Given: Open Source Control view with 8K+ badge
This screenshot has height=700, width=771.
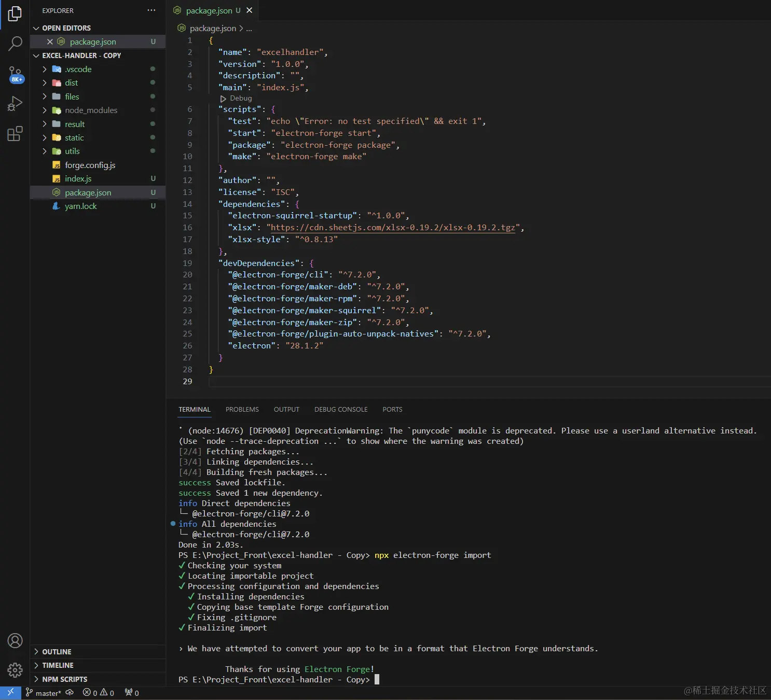Looking at the screenshot, I should [x=15, y=74].
